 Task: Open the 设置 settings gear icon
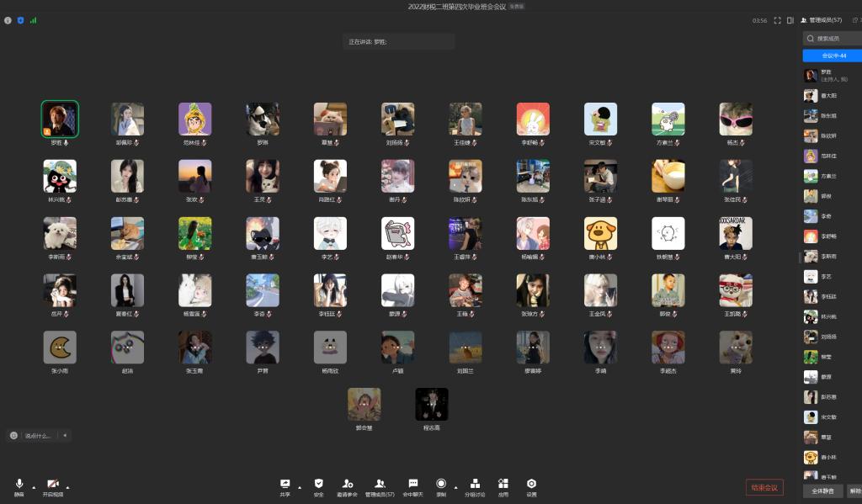point(531,484)
